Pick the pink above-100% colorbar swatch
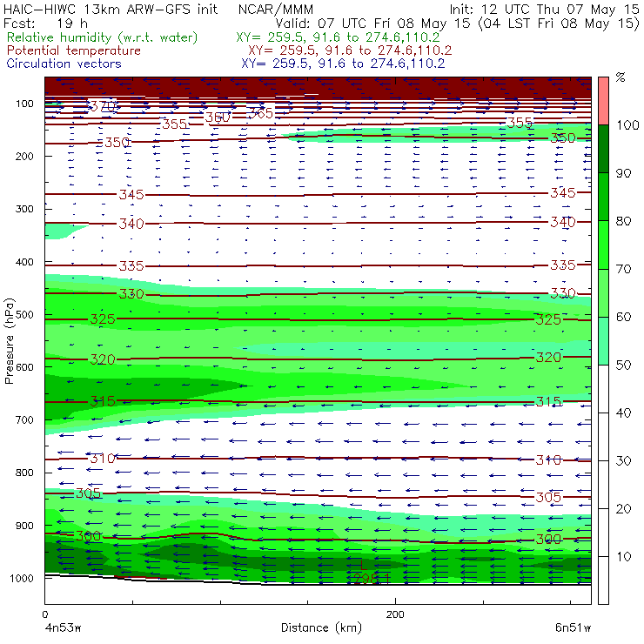The image size is (644, 644). pos(603,101)
